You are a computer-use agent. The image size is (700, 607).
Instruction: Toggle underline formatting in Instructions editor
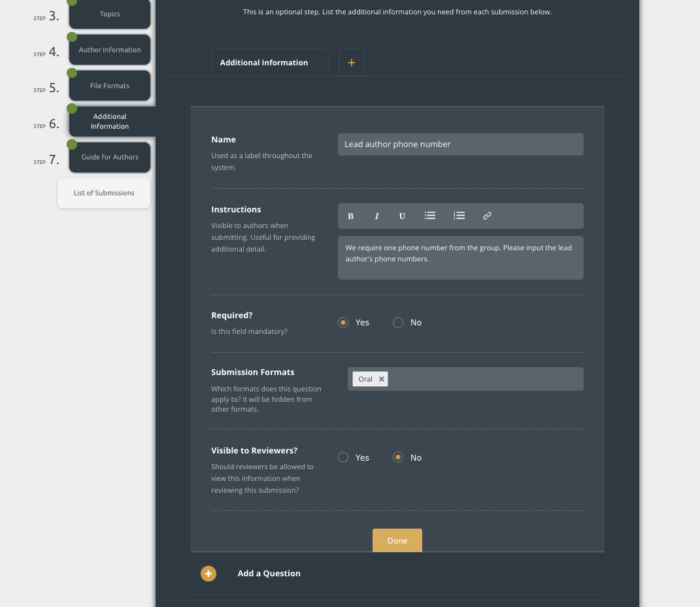point(402,216)
